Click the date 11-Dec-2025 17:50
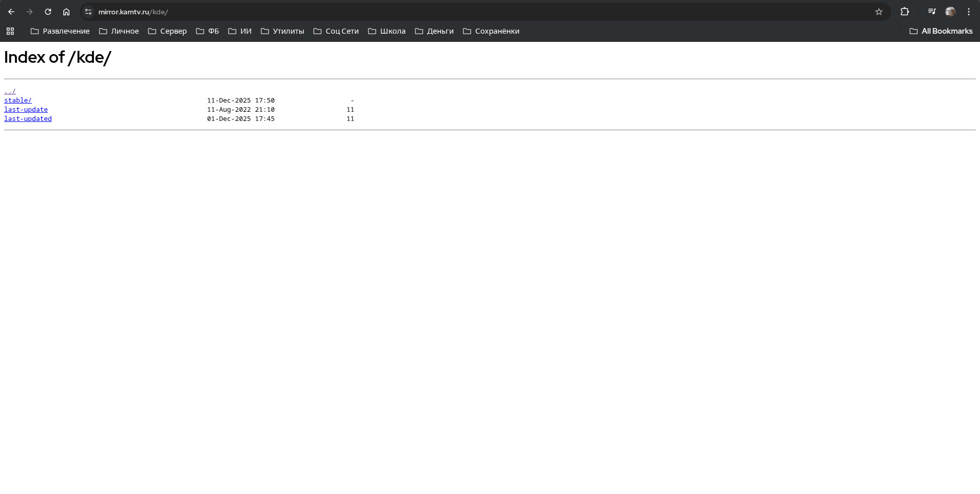980x494 pixels. tap(241, 101)
